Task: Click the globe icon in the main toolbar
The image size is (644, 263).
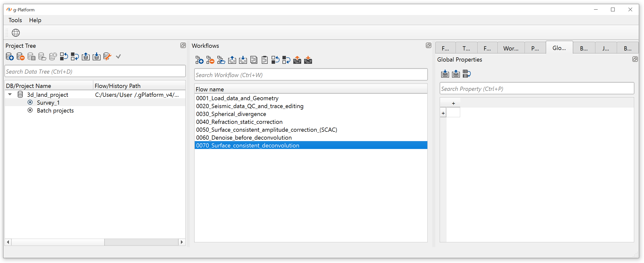Action: [x=16, y=33]
